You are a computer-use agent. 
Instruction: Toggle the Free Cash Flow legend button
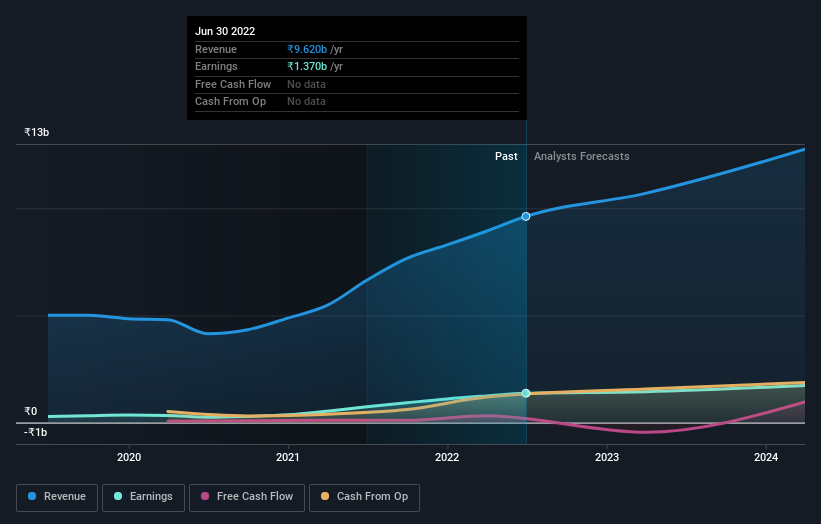click(247, 497)
